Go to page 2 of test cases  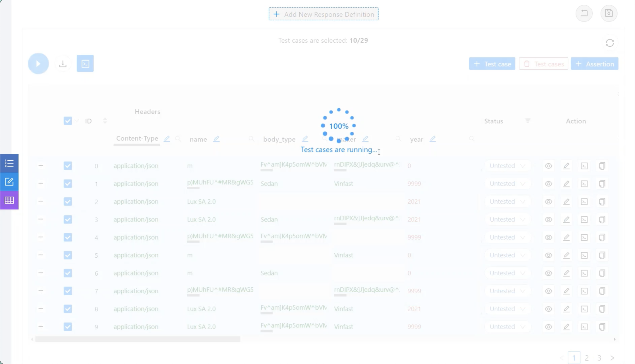[x=587, y=358]
